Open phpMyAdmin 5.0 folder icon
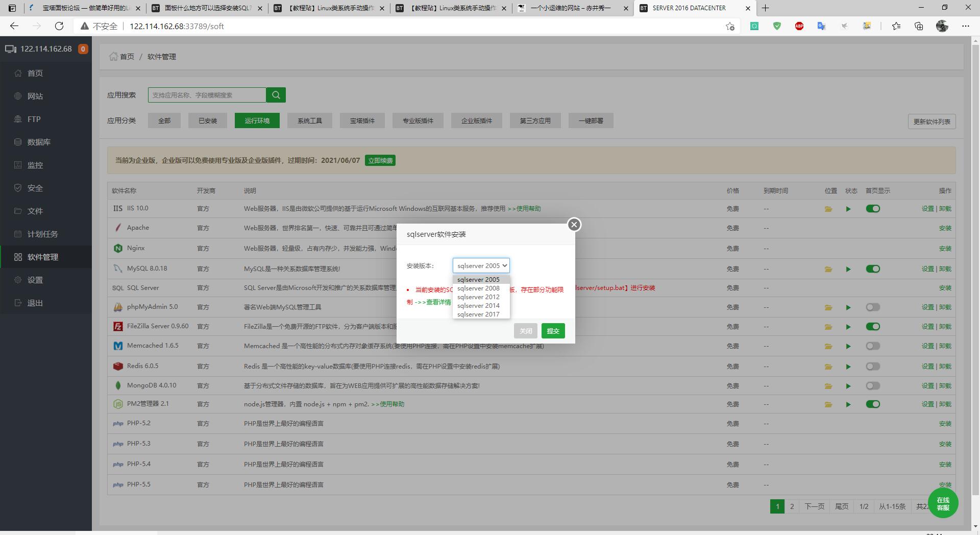The image size is (980, 535). tap(828, 307)
